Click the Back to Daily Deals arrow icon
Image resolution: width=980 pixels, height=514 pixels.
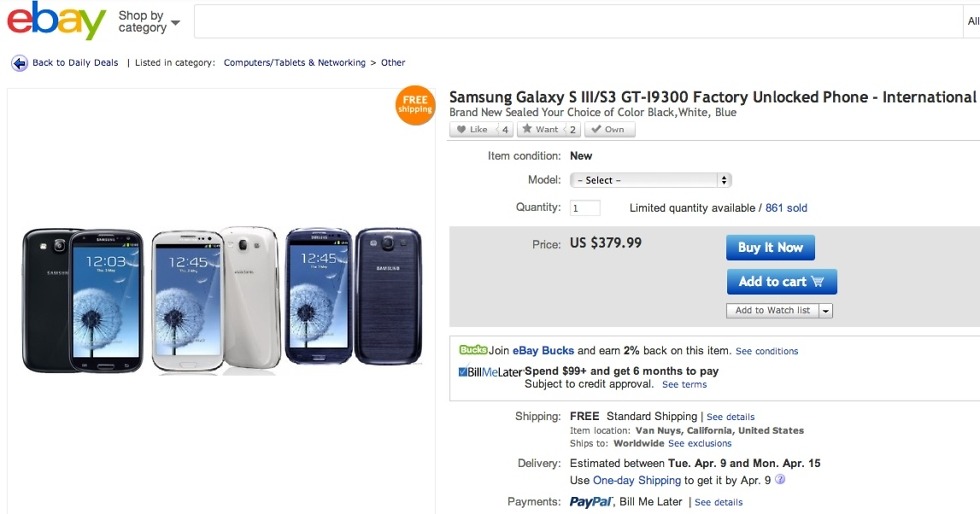coord(19,63)
